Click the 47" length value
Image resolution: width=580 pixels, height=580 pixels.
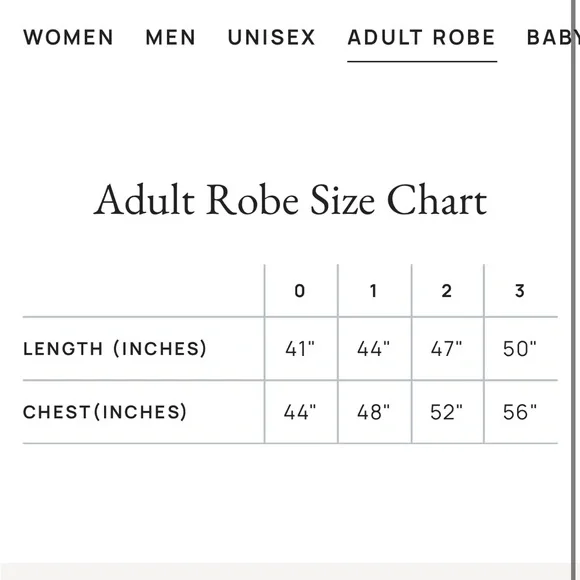[x=446, y=348]
